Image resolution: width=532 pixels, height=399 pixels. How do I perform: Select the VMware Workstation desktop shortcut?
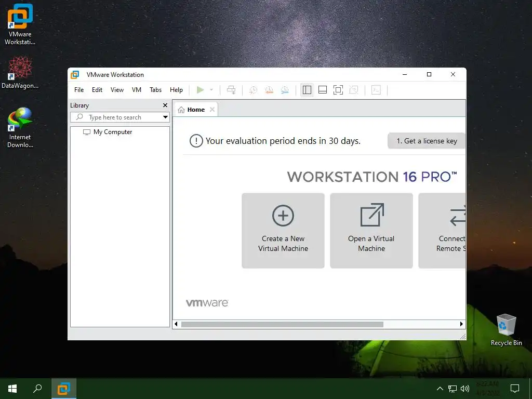(x=20, y=24)
